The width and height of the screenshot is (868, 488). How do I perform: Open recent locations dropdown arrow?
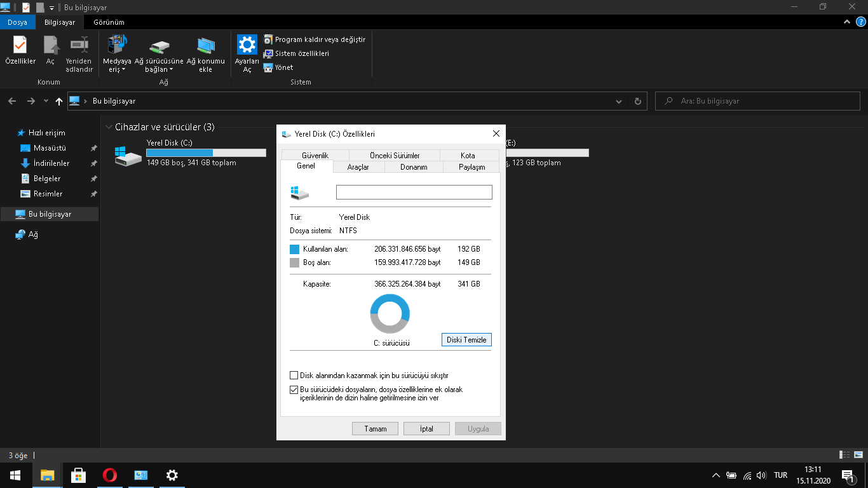46,101
